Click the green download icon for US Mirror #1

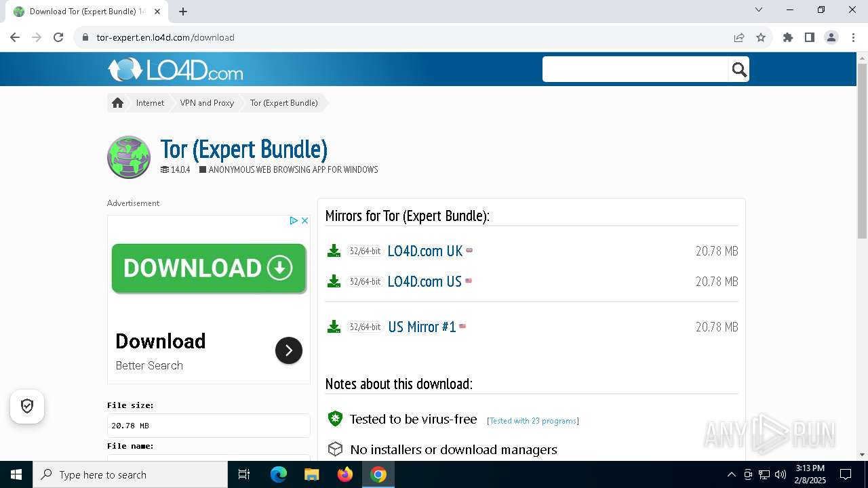tap(334, 327)
